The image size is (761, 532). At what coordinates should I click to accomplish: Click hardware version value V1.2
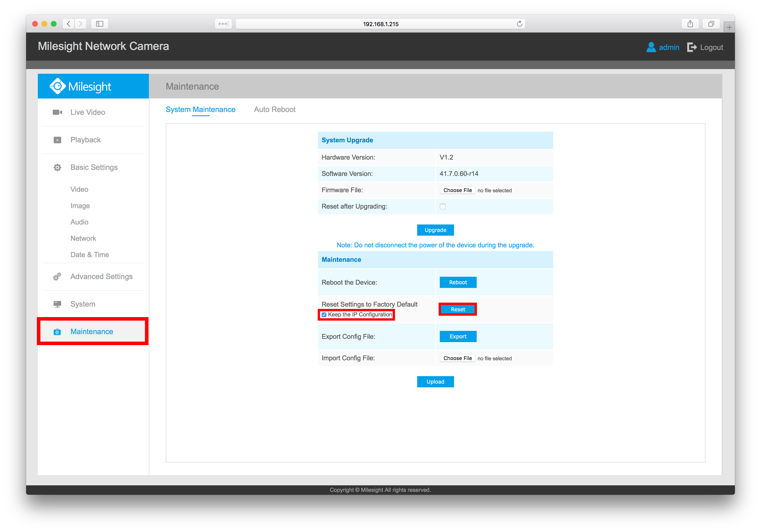point(447,157)
